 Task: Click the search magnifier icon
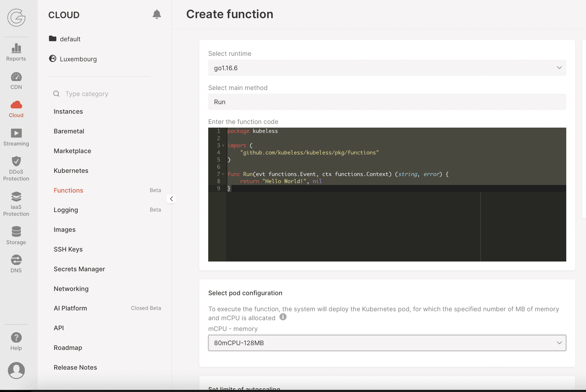coord(56,94)
